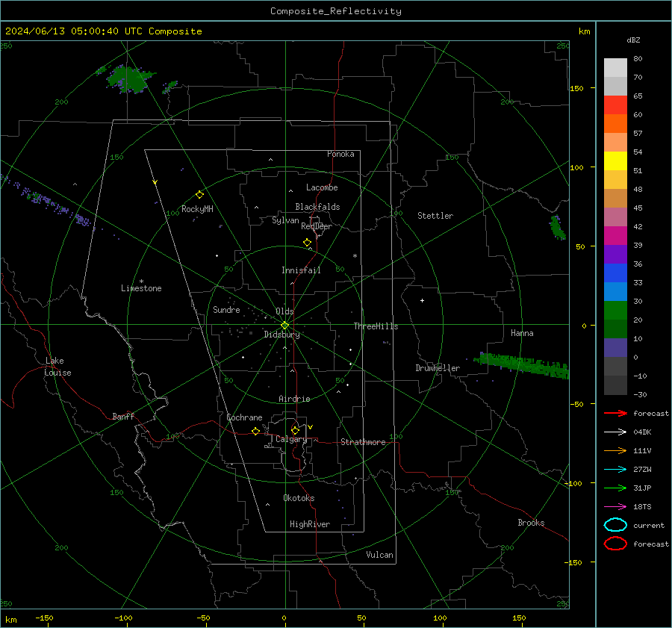This screenshot has height=628, width=672.
Task: Click the Sylvan label on map
Action: [285, 220]
